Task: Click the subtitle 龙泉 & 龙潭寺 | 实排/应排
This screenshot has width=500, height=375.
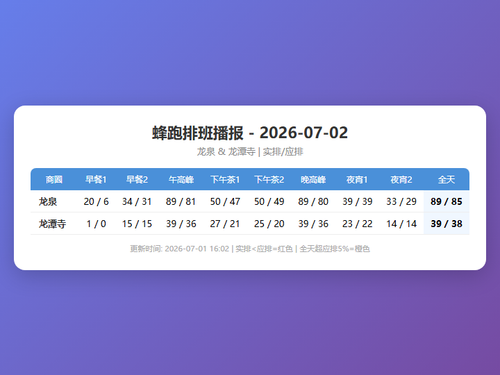Action: pos(250,152)
